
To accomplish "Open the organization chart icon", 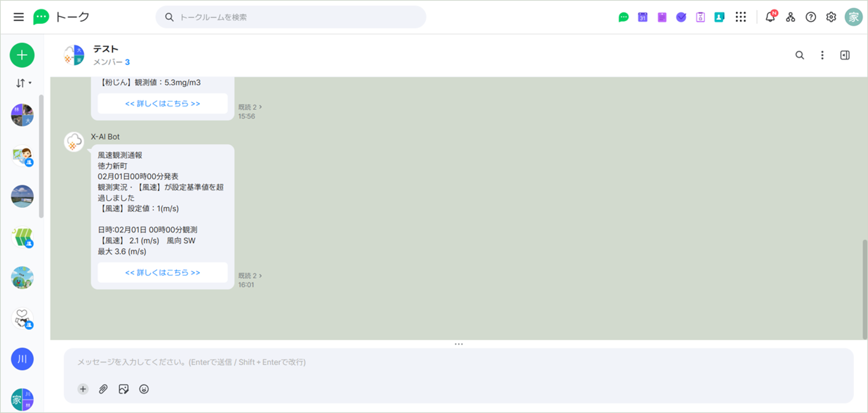I will [x=790, y=17].
